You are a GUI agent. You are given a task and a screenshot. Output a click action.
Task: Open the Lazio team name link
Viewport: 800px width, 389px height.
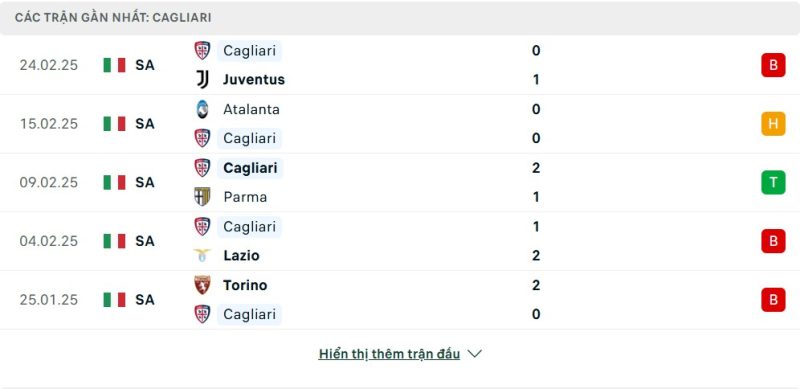click(241, 255)
